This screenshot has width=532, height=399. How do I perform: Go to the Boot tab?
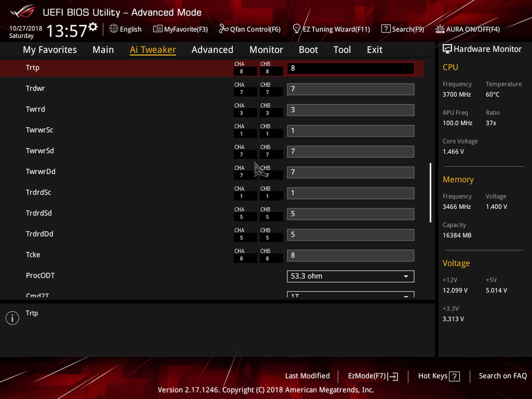coord(308,50)
